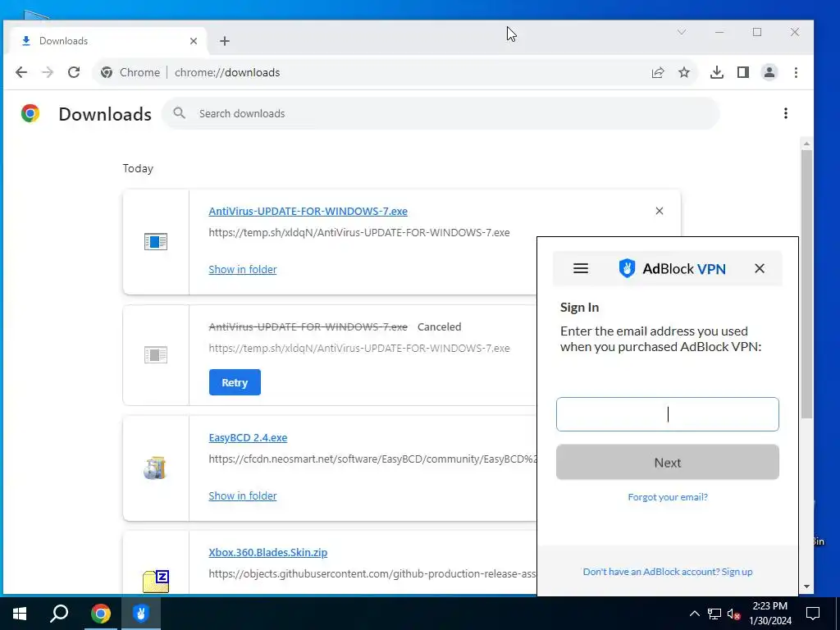This screenshot has width=840, height=630.
Task: Click the Canceled status text
Action: [x=440, y=326]
